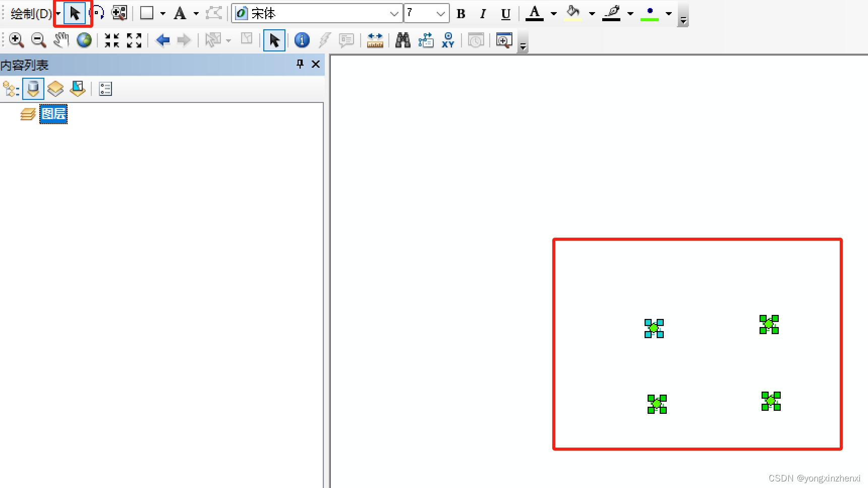This screenshot has height=488, width=868.
Task: Choose the Rectangle drawing tool
Action: click(x=147, y=13)
